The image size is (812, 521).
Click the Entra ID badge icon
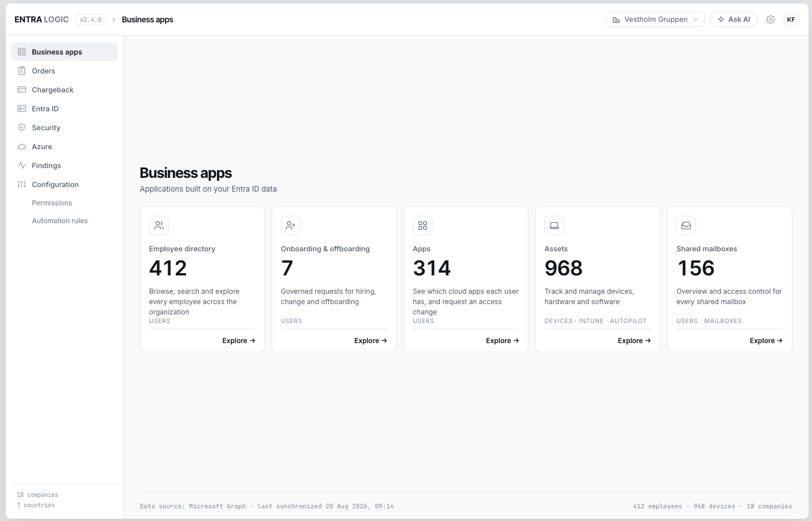(22, 108)
